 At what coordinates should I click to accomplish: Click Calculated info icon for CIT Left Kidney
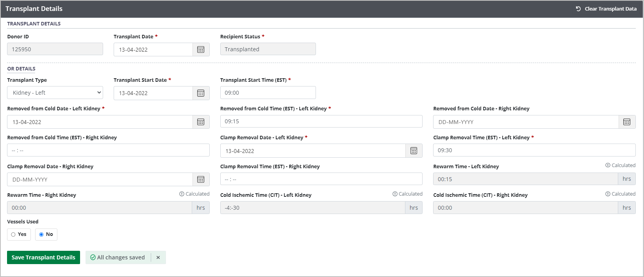pos(395,194)
